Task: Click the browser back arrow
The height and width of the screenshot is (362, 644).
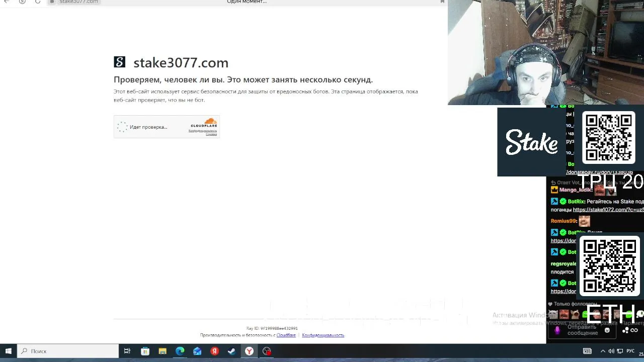Action: 7,2
